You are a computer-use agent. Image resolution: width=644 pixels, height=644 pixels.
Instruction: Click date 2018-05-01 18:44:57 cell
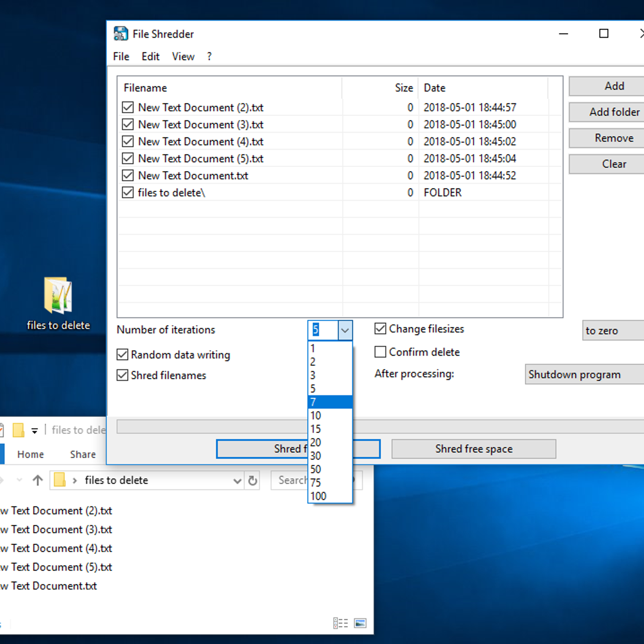coord(470,107)
